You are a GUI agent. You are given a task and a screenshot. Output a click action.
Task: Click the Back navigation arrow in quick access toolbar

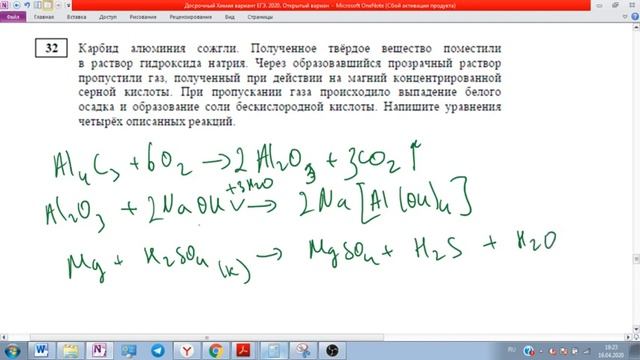tap(17, 5)
